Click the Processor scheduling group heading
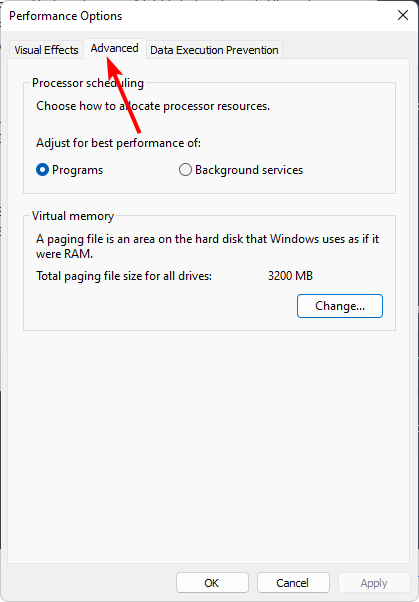The height and width of the screenshot is (602, 419). point(88,83)
